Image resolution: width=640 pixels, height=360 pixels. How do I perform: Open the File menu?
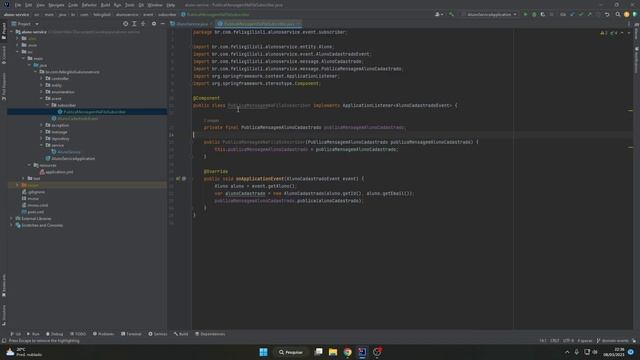tap(18, 5)
